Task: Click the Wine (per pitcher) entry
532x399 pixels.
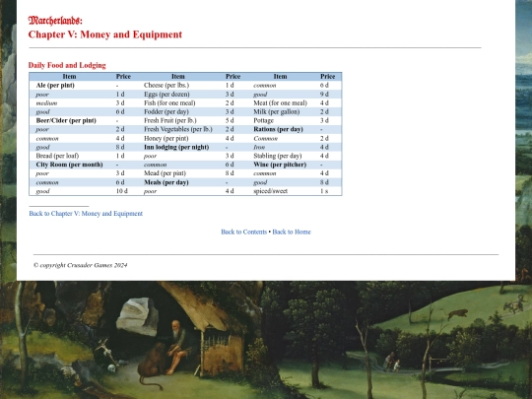Action: pyautogui.click(x=280, y=165)
